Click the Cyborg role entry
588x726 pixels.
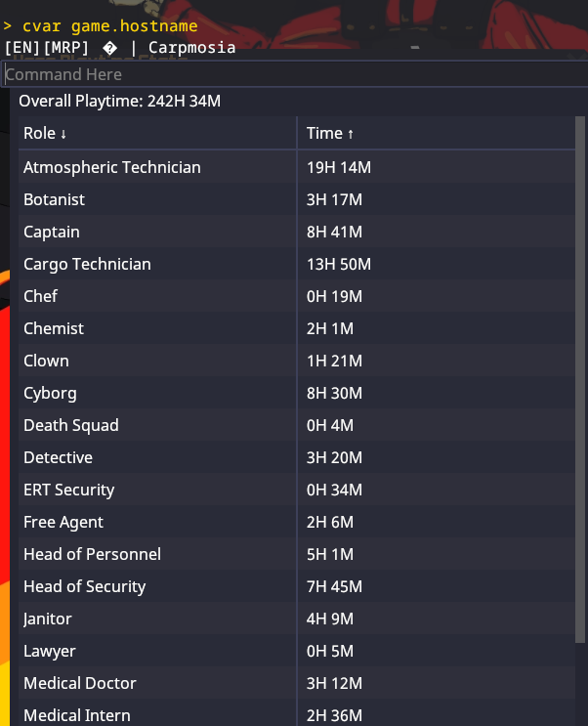tap(50, 393)
